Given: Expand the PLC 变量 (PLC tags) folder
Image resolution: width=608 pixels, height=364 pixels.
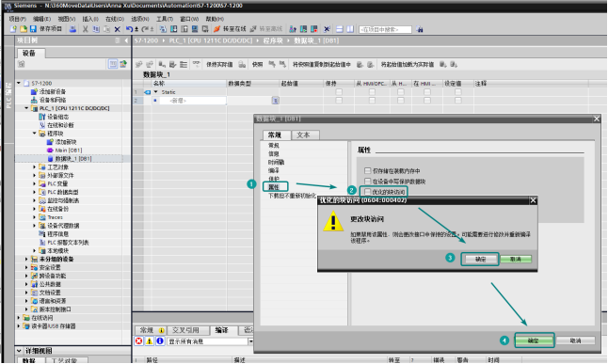Looking at the screenshot, I should [34, 183].
